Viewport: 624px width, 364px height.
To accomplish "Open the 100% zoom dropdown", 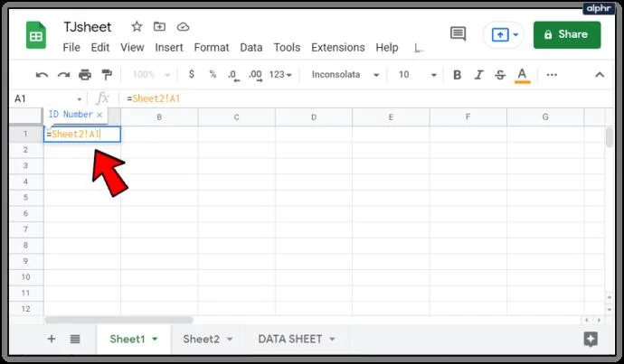I will coord(151,75).
